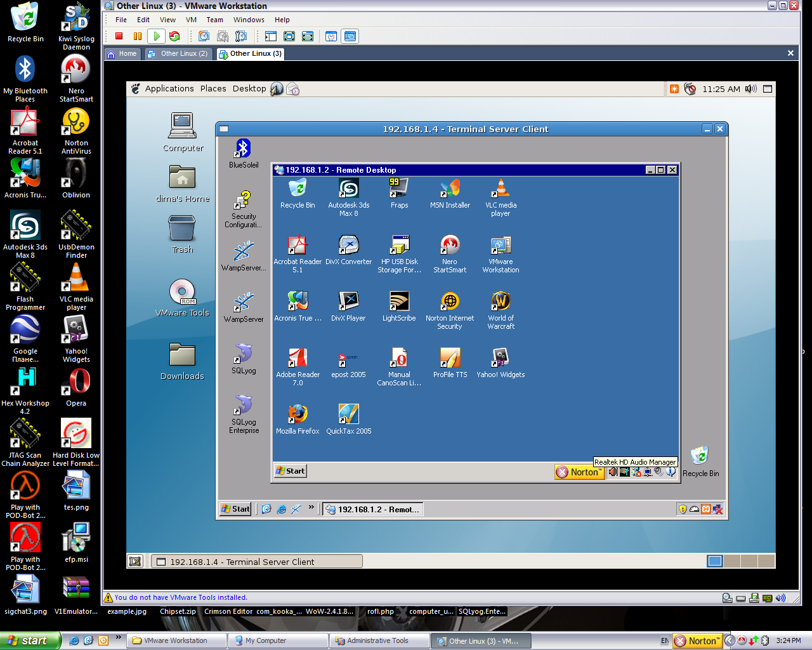
Task: Click the volume speaker icon in GNOME panel
Action: pyautogui.click(x=751, y=89)
